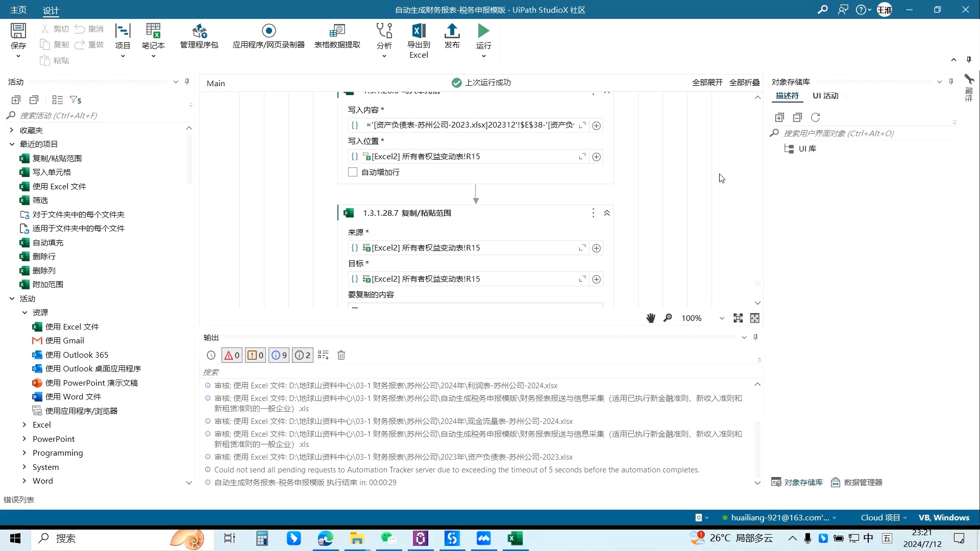Image resolution: width=980 pixels, height=551 pixels.
Task: Refresh the object repository
Action: [x=816, y=117]
